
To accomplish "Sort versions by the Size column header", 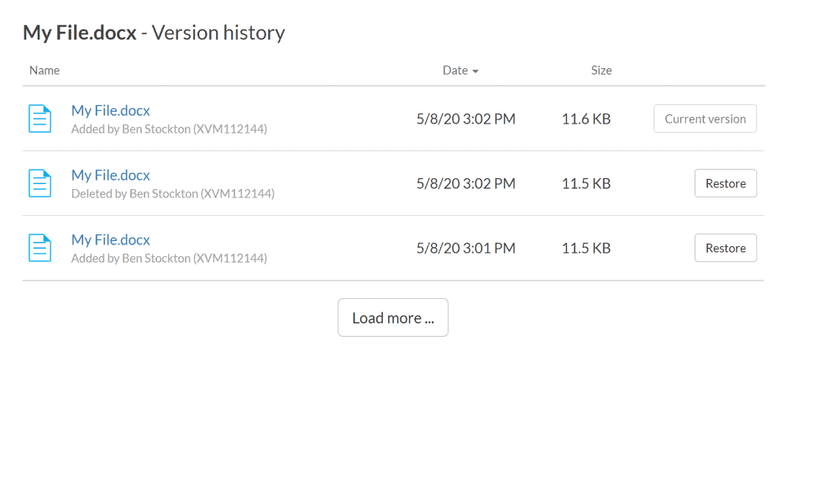I will point(601,71).
